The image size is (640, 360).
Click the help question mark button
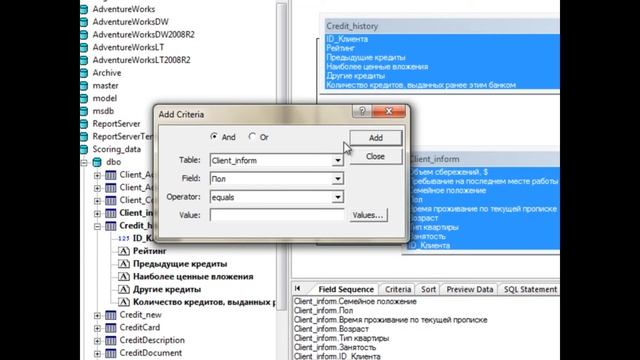(362, 111)
